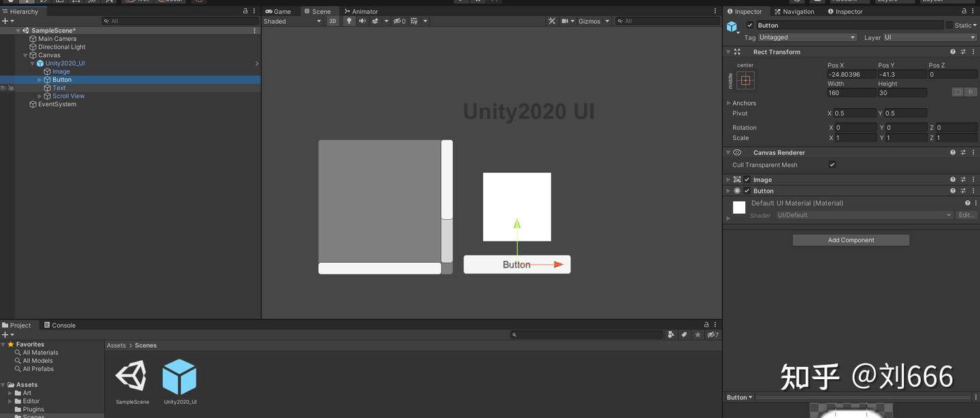The width and height of the screenshot is (980, 418).
Task: Open the scene visibility count icon
Action: (x=398, y=20)
